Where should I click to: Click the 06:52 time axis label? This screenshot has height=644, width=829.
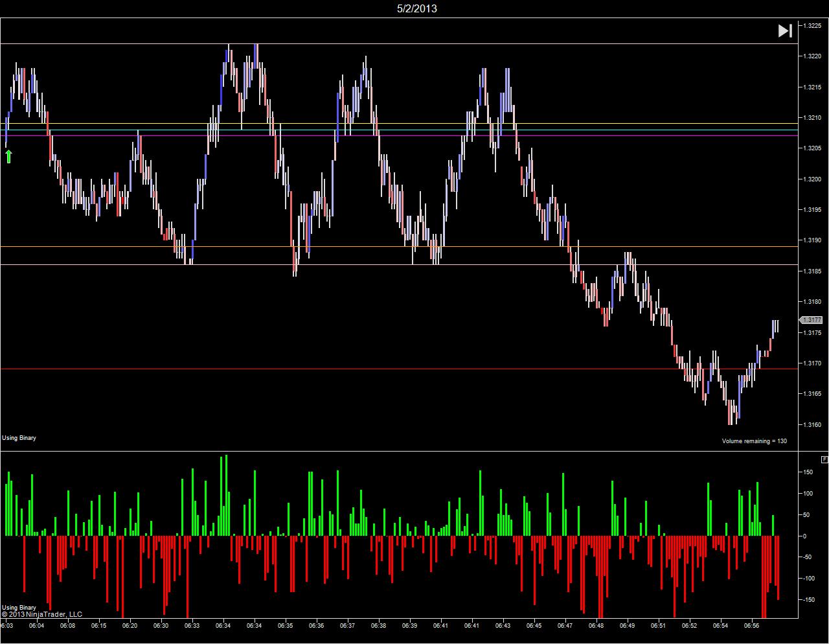(689, 626)
